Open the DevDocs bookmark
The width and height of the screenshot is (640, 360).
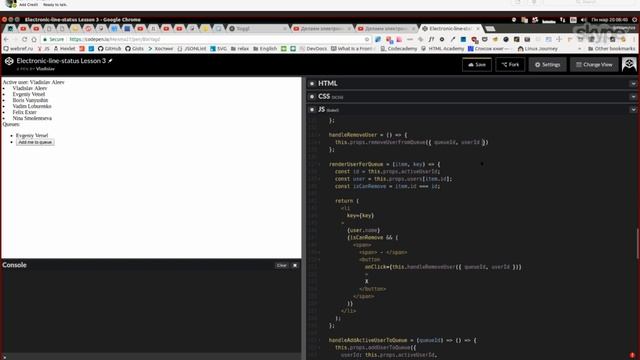[313, 49]
